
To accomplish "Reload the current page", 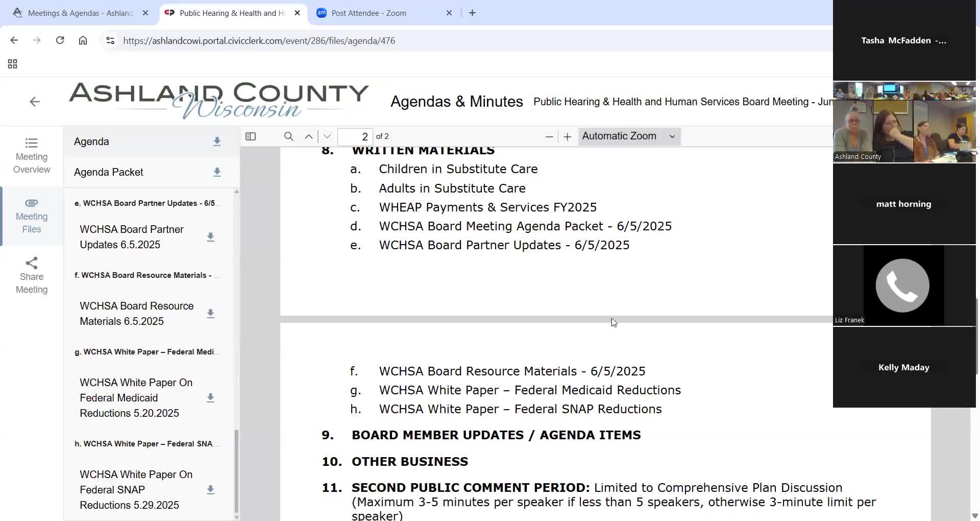I will (x=60, y=40).
